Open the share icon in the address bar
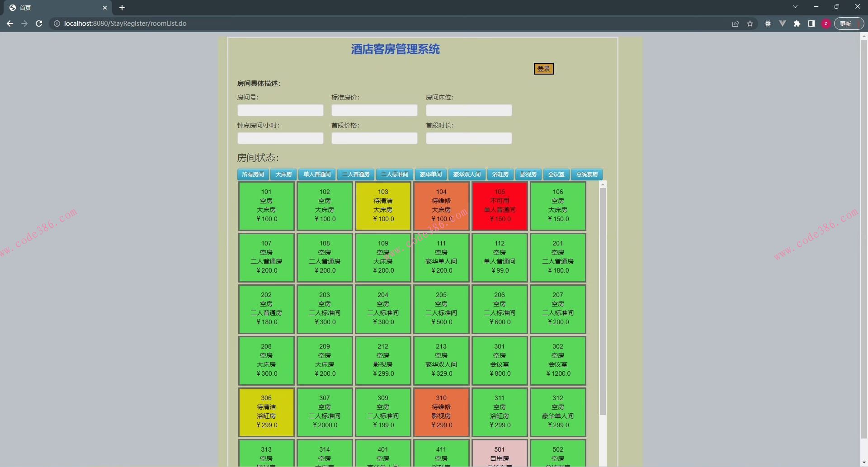868x467 pixels. click(x=736, y=24)
